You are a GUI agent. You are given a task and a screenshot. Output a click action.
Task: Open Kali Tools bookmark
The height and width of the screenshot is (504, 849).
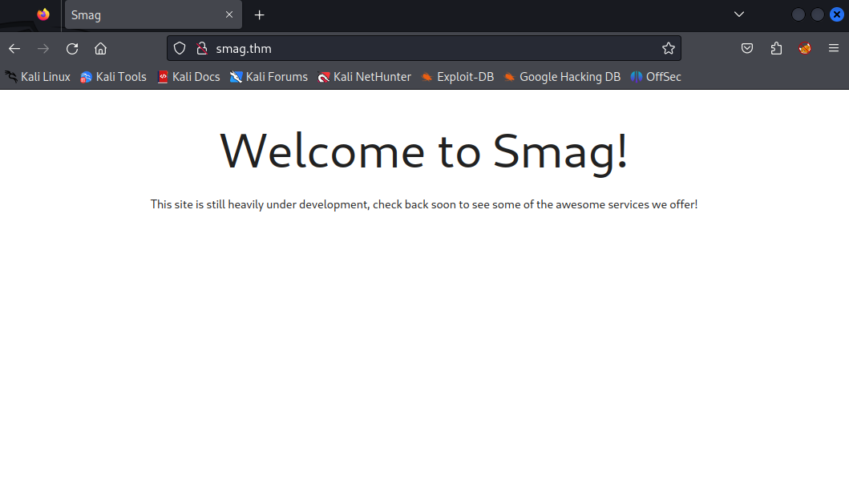coord(114,77)
